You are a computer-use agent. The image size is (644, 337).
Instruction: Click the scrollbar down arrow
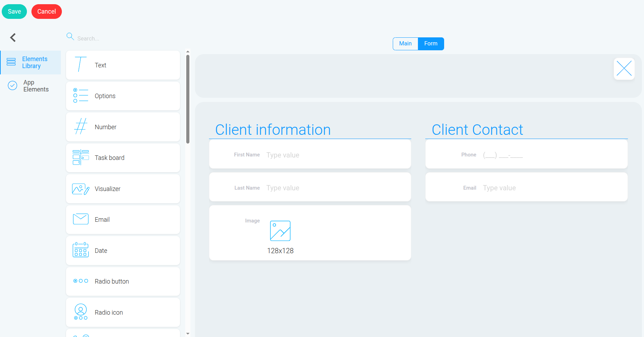(x=188, y=334)
